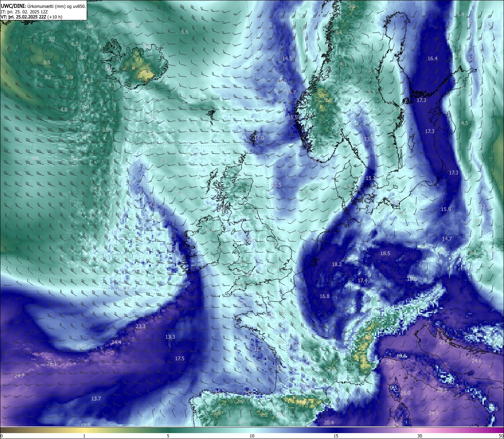Click the 13.5 value label in the North Sea
Screen dimensions: 504x439
point(276,185)
